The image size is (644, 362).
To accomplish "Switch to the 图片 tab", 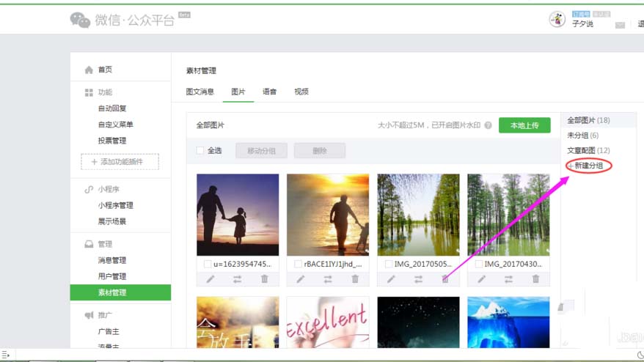I will [x=238, y=92].
